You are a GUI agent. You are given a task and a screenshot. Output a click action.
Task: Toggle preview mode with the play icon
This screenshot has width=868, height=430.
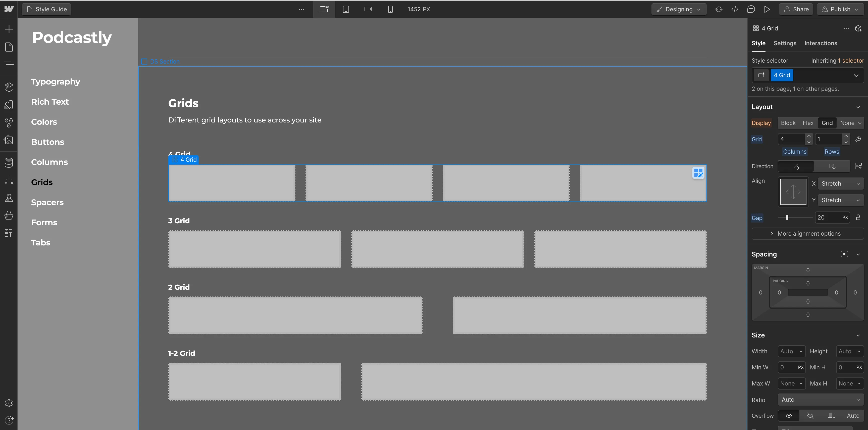767,9
